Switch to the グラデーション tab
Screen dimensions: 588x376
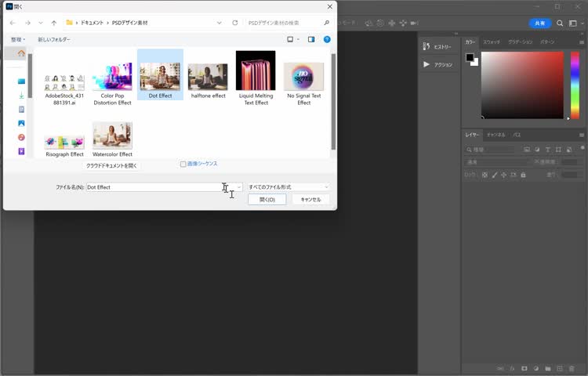tap(520, 42)
